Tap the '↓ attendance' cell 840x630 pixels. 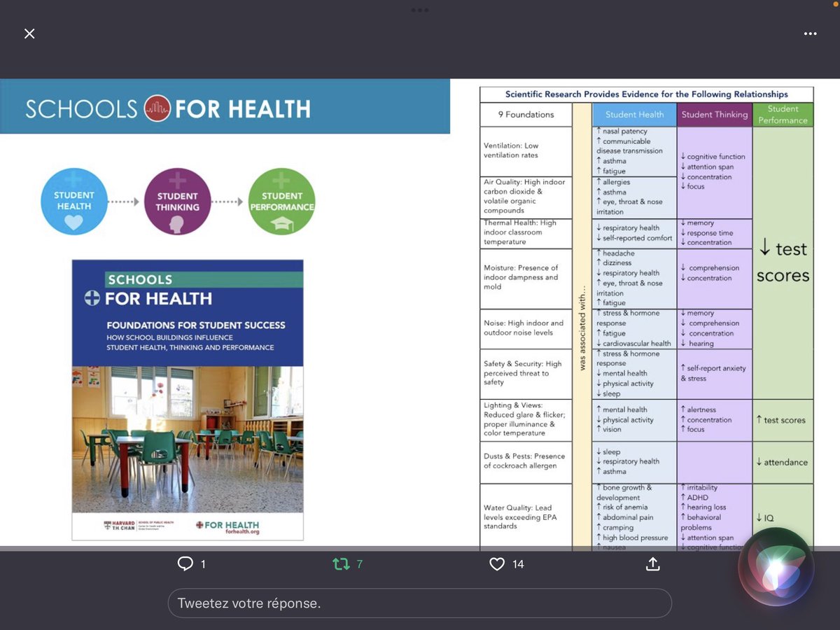(x=783, y=462)
